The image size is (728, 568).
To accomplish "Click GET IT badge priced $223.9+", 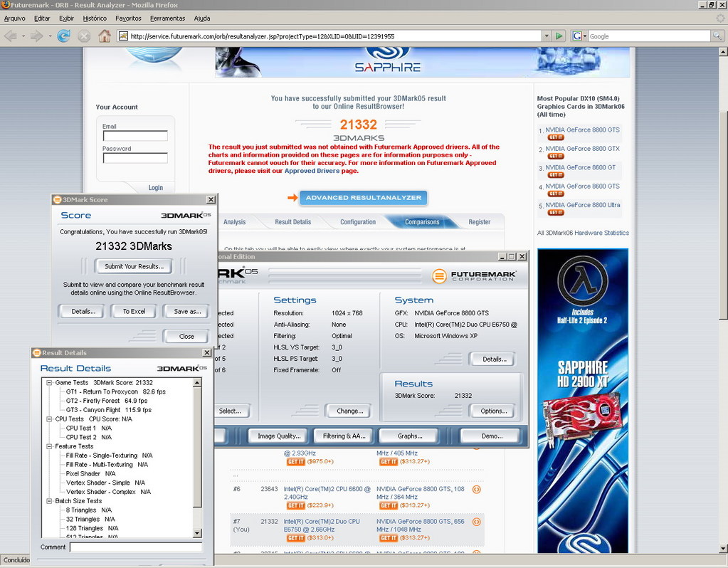I will [296, 505].
